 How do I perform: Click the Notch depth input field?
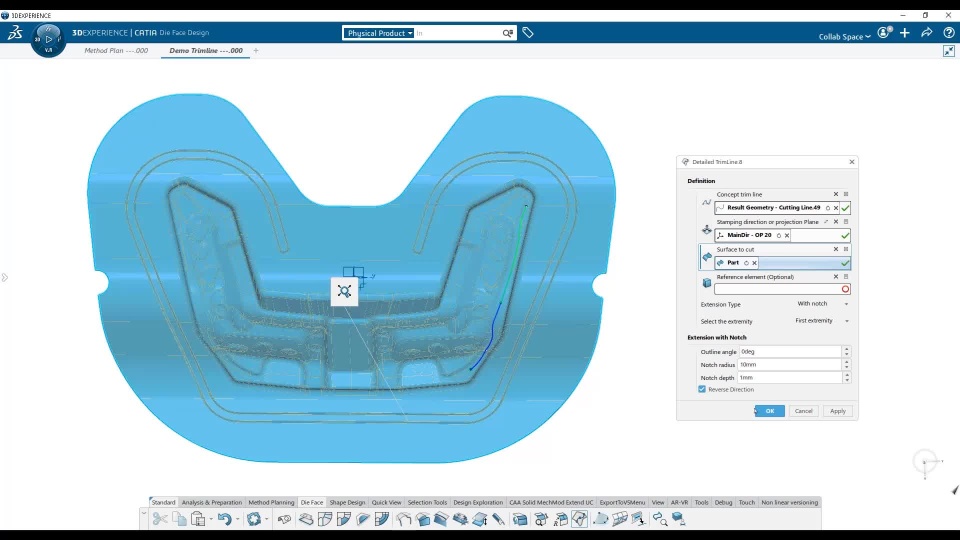790,378
